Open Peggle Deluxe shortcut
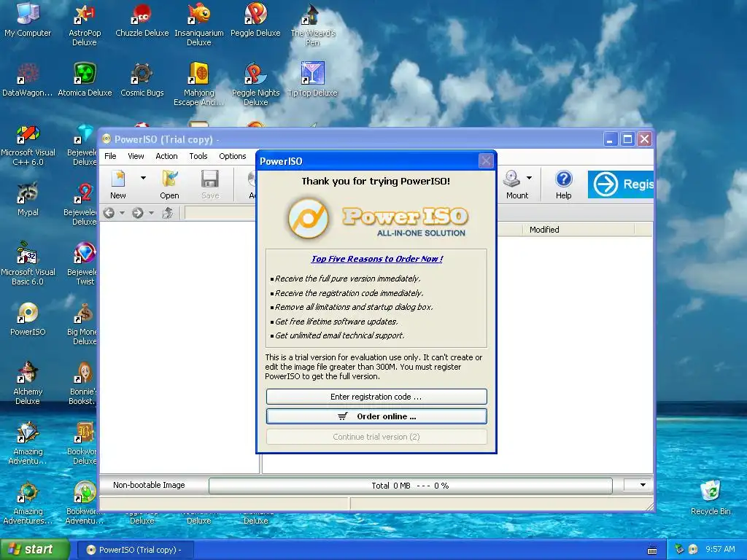This screenshot has height=560, width=747. (x=255, y=19)
